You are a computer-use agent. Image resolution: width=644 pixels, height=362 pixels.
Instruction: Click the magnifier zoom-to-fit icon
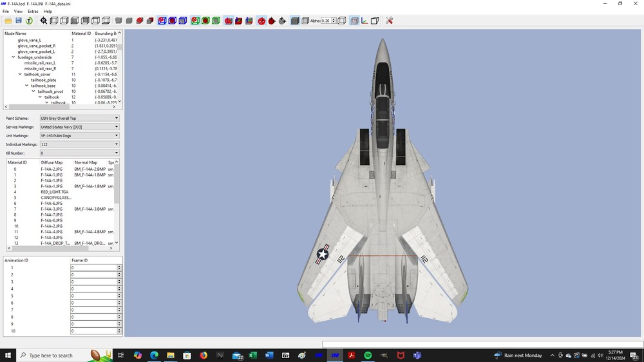pyautogui.click(x=44, y=21)
